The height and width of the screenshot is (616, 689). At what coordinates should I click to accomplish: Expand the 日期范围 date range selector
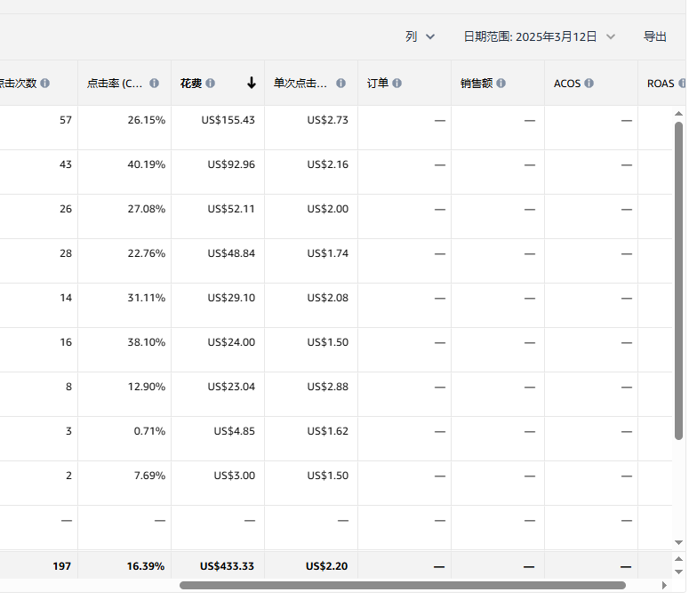pyautogui.click(x=539, y=36)
